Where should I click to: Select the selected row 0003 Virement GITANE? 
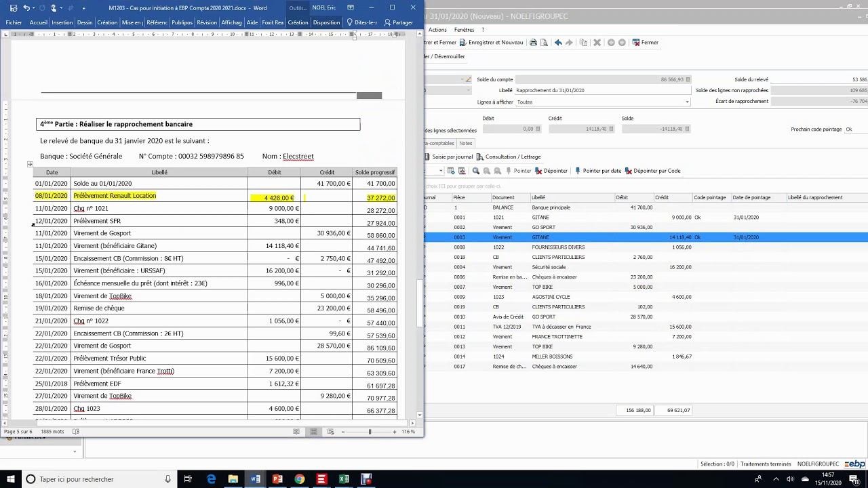tap(646, 237)
